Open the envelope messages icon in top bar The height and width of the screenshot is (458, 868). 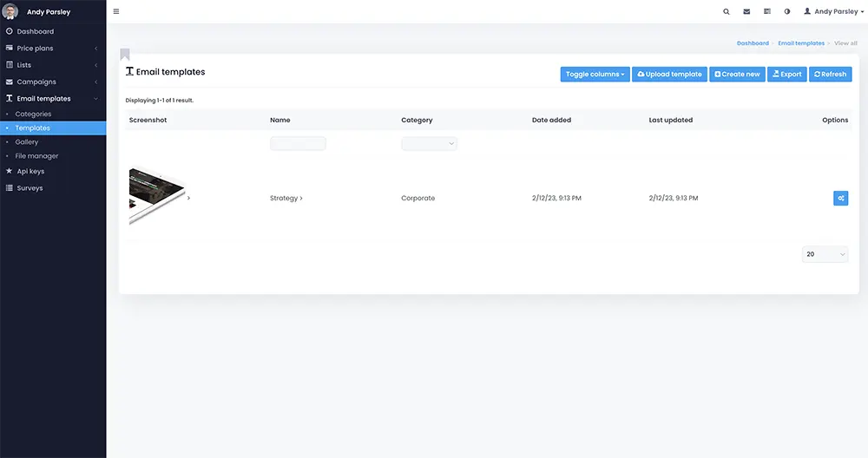746,11
